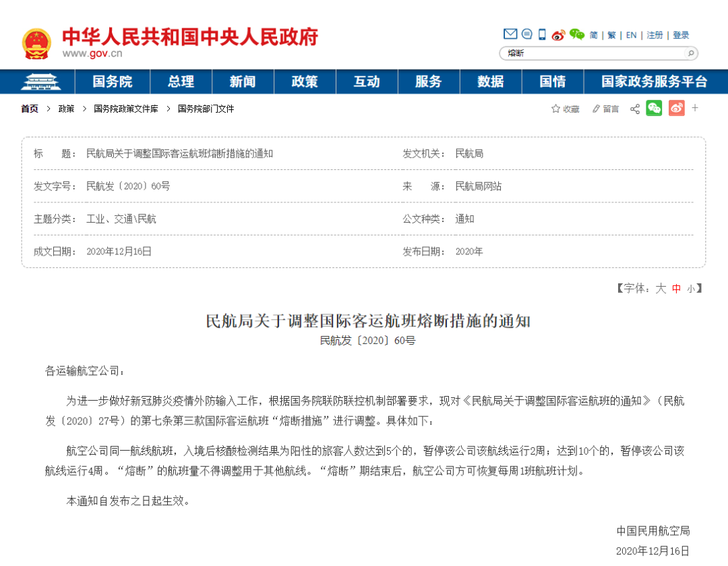The width and height of the screenshot is (728, 566).
Task: Open the 新闻 menu
Action: click(x=243, y=82)
